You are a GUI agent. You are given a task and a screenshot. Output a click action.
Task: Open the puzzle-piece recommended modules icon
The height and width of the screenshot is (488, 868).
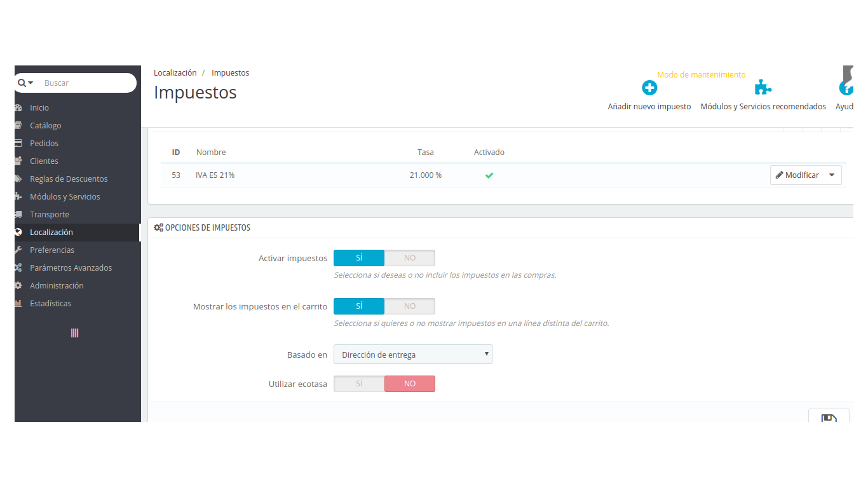pos(763,88)
